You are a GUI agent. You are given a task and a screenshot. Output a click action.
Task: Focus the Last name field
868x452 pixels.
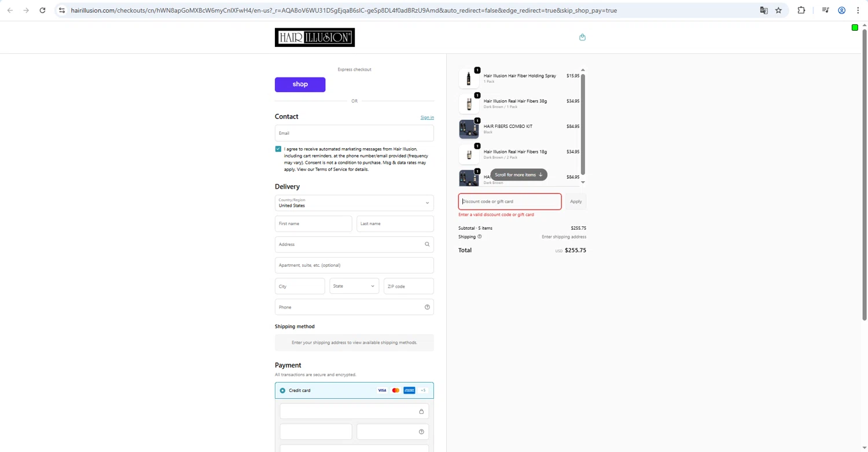(x=395, y=223)
